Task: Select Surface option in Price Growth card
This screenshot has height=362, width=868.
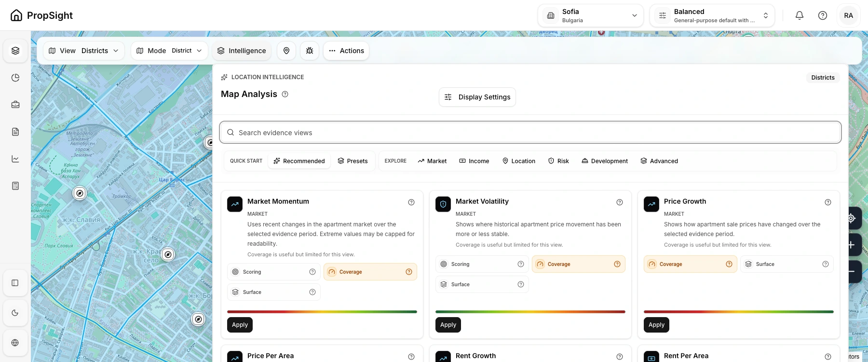Action: pos(787,264)
